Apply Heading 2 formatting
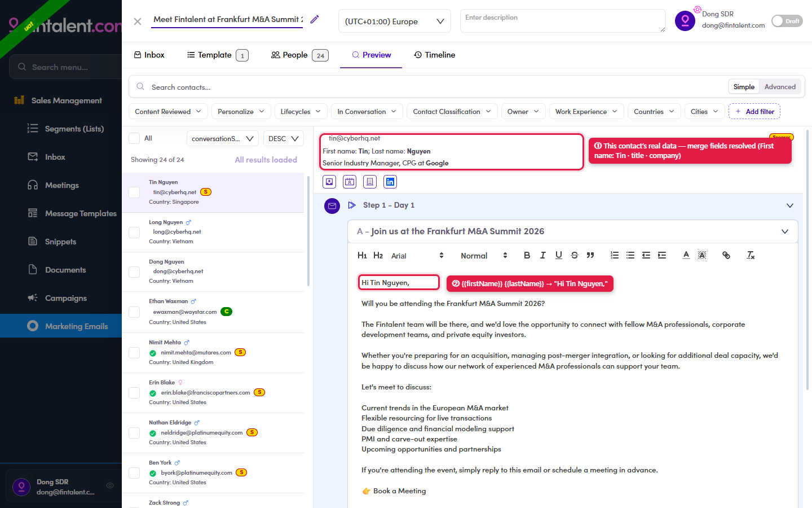 (x=378, y=256)
